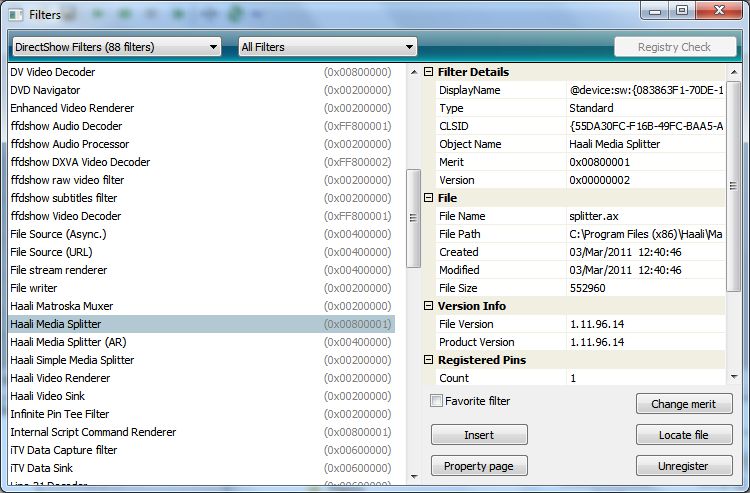Close the Filters window
Screen dimensions: 750x493
pyautogui.click(x=719, y=10)
